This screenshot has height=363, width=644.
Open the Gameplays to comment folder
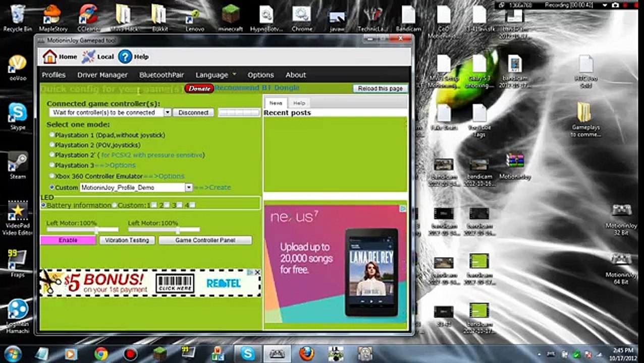tap(585, 119)
